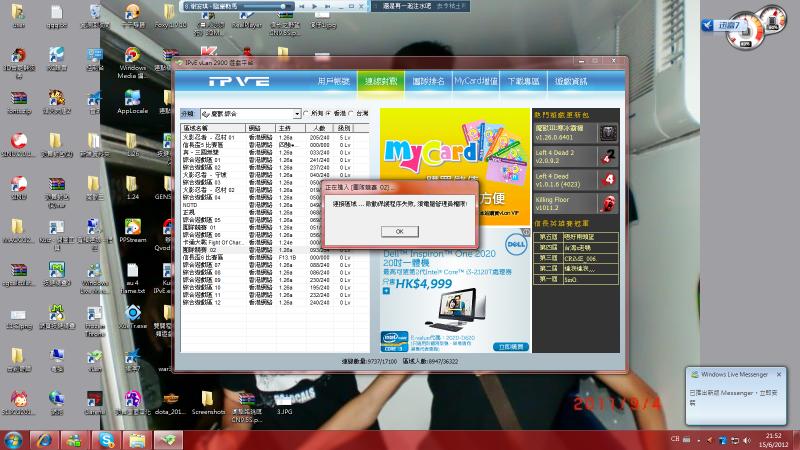Click the 立即購買 button on Dell ad

tap(511, 347)
